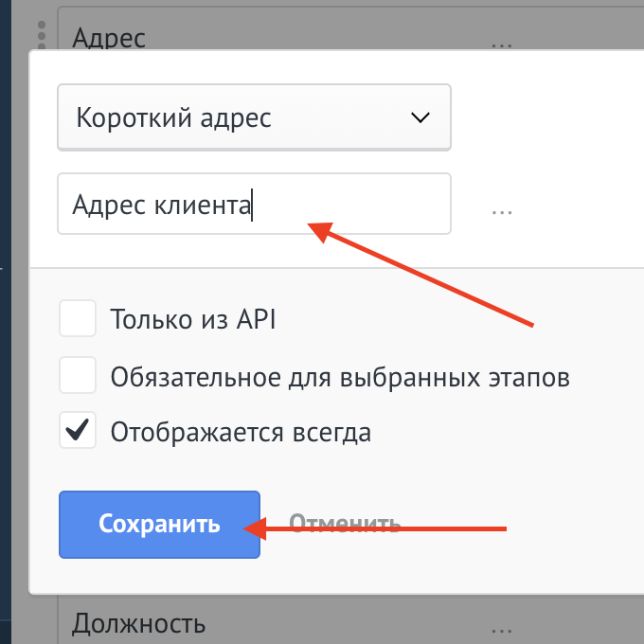Tick the Обязательное для выбранных этапов checkbox
The width and height of the screenshot is (644, 644).
point(78,376)
